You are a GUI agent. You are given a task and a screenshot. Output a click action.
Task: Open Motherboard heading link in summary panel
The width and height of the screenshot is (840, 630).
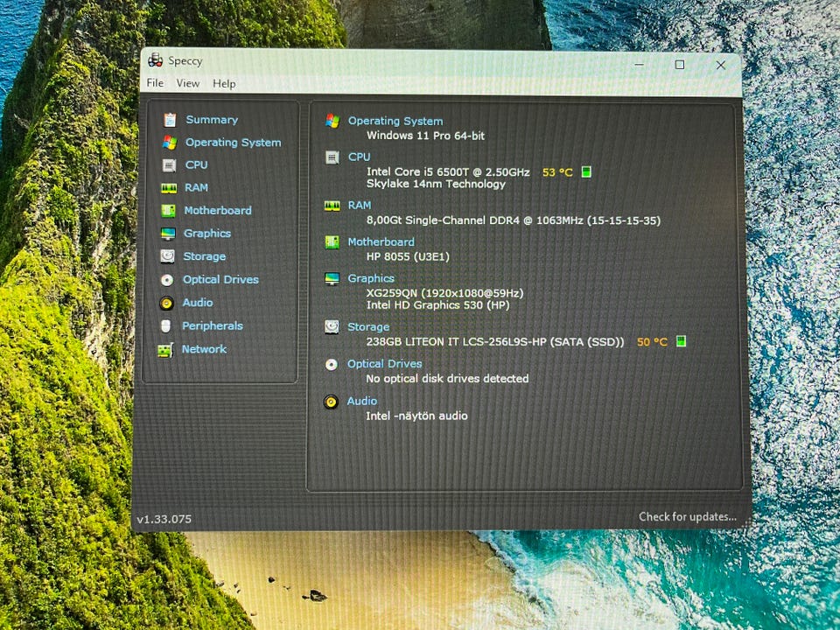[x=381, y=242]
